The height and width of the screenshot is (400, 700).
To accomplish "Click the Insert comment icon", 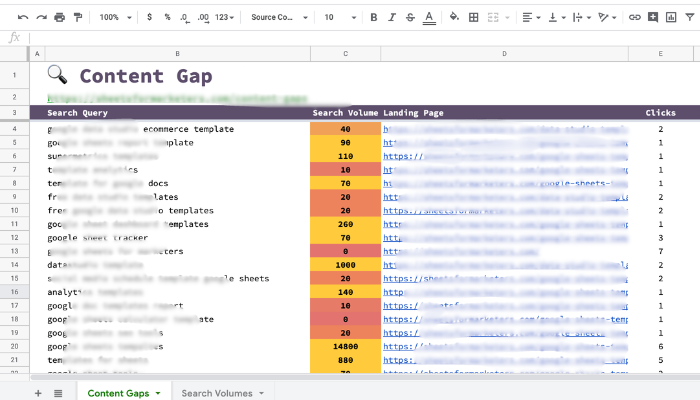I will [x=653, y=17].
